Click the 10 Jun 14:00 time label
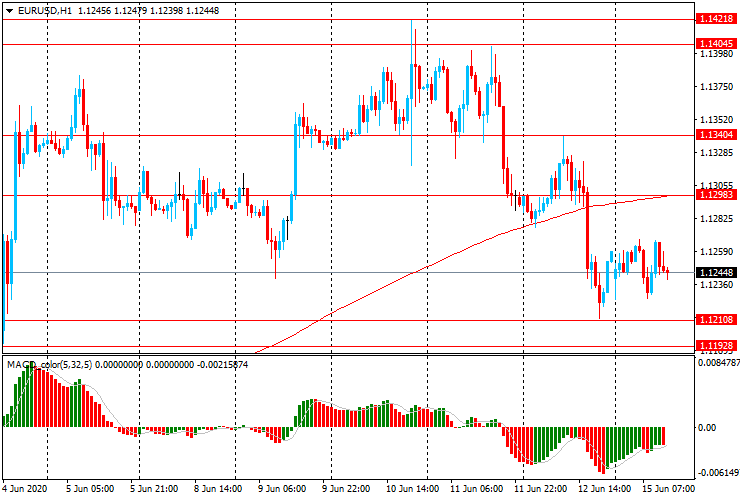The image size is (740, 500). coord(413,488)
